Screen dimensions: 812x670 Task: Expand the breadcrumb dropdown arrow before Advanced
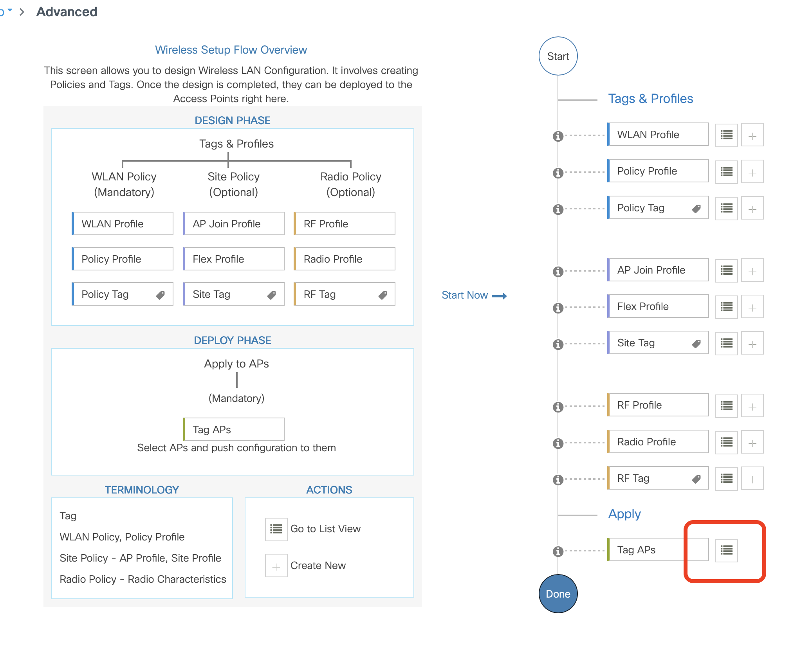(9, 11)
